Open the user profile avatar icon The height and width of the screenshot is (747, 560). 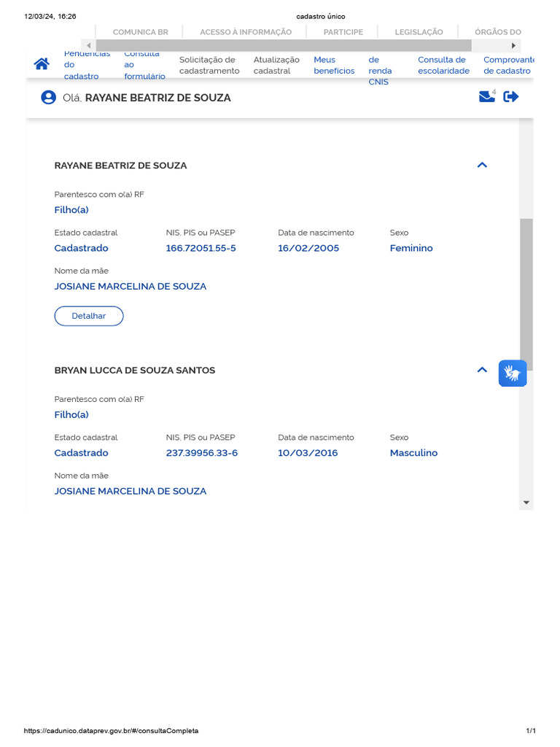(48, 98)
